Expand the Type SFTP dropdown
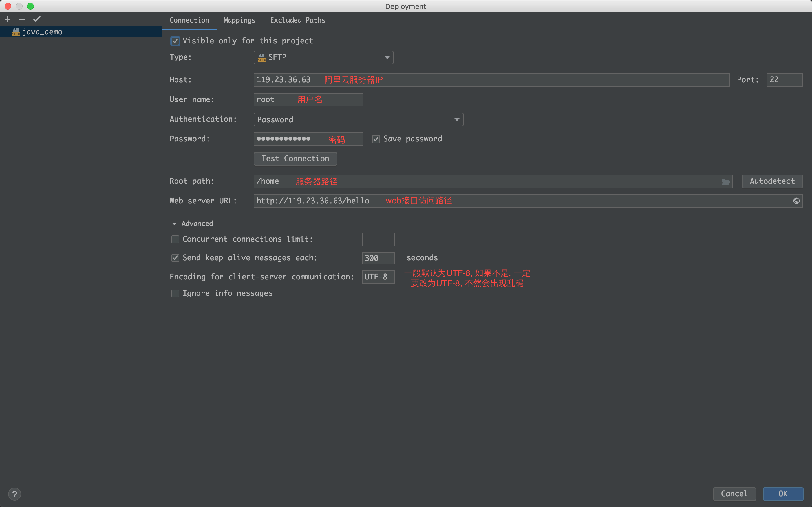This screenshot has height=507, width=812. [x=387, y=57]
